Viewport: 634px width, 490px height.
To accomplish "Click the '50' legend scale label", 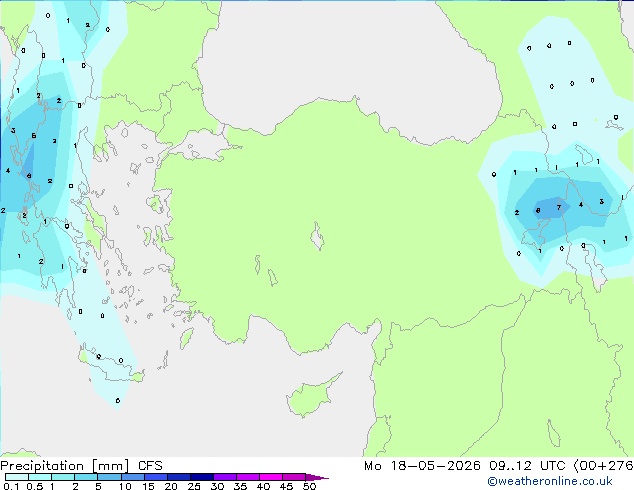I will 309,486.
